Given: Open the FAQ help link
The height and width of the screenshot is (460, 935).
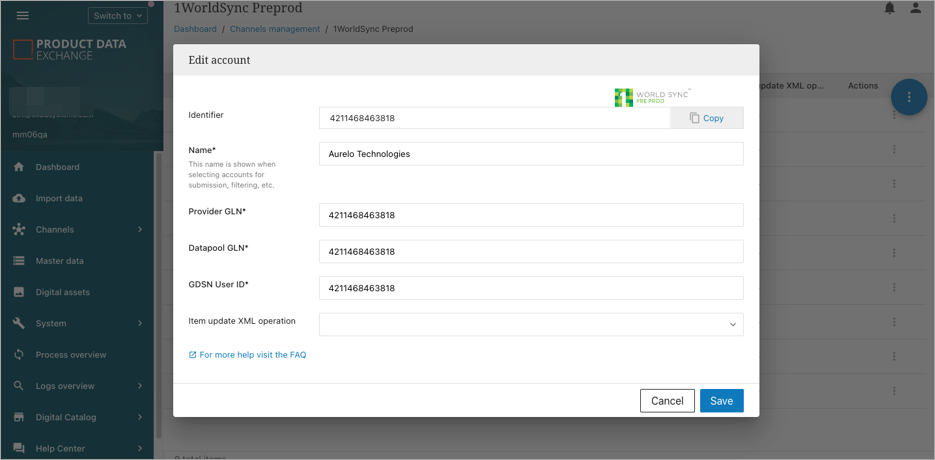Looking at the screenshot, I should [252, 355].
